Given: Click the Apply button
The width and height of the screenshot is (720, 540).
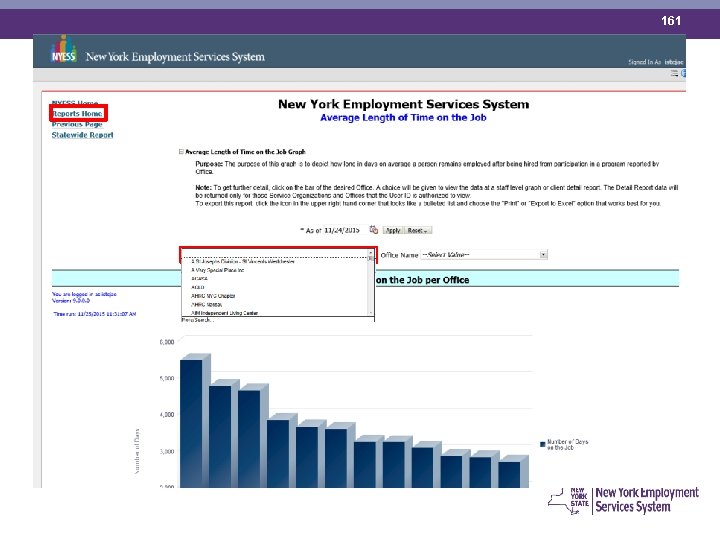Looking at the screenshot, I should pyautogui.click(x=393, y=230).
